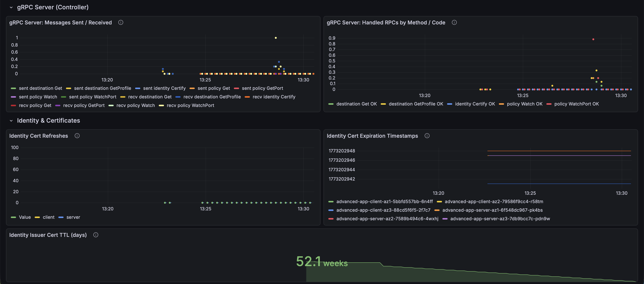Open 'Identity Issuer Cert TTL (days)' panel menu

click(x=48, y=235)
